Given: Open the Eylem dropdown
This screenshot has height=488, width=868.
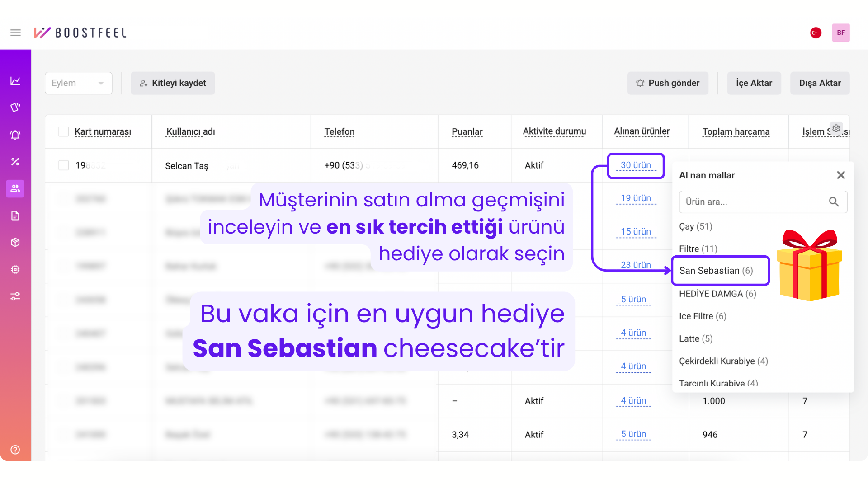Looking at the screenshot, I should coord(78,83).
